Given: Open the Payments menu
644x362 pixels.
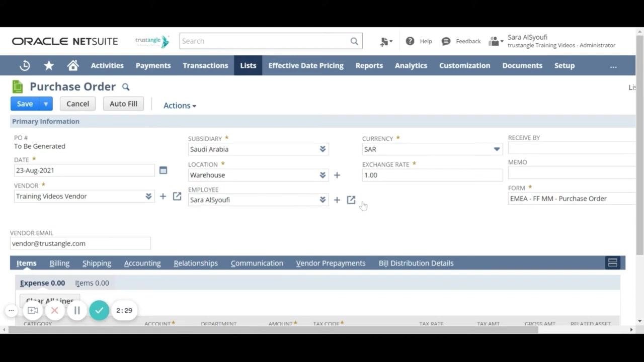Looking at the screenshot, I should (x=153, y=65).
